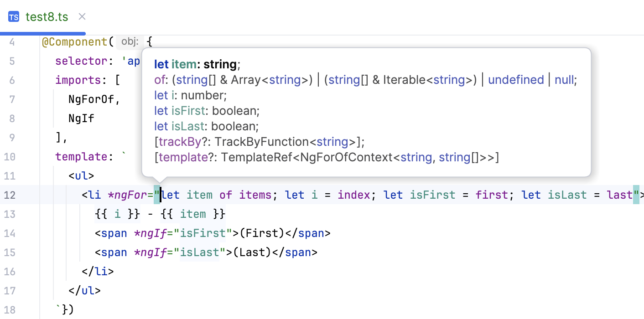
Task: Close the test8.ts tab
Action: tap(82, 16)
